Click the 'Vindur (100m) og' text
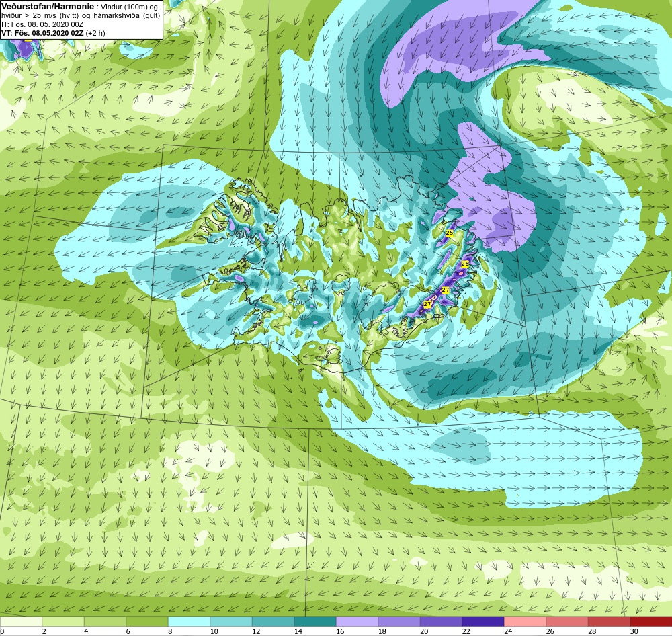This screenshot has width=672, height=636. pos(129,7)
